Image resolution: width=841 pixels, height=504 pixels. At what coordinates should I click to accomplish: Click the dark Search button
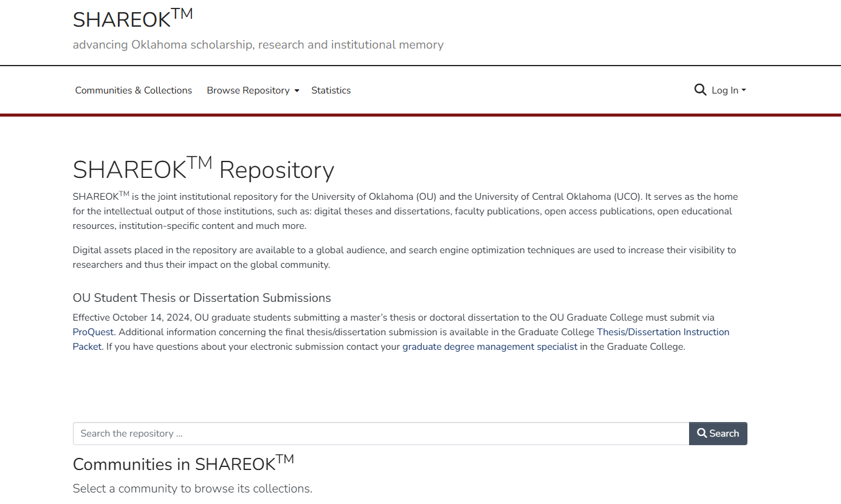point(718,434)
